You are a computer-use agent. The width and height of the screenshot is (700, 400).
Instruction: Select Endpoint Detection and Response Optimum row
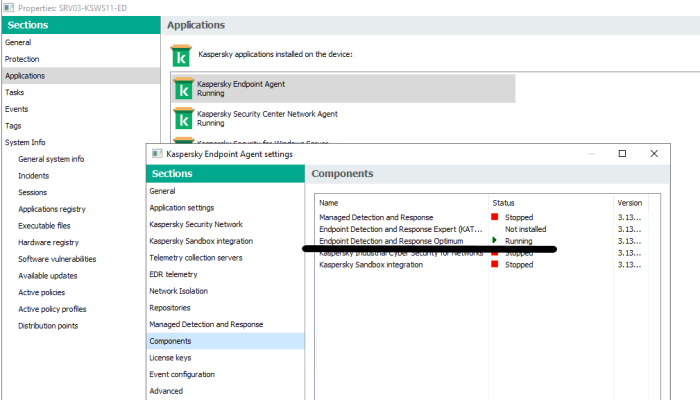pyautogui.click(x=482, y=241)
